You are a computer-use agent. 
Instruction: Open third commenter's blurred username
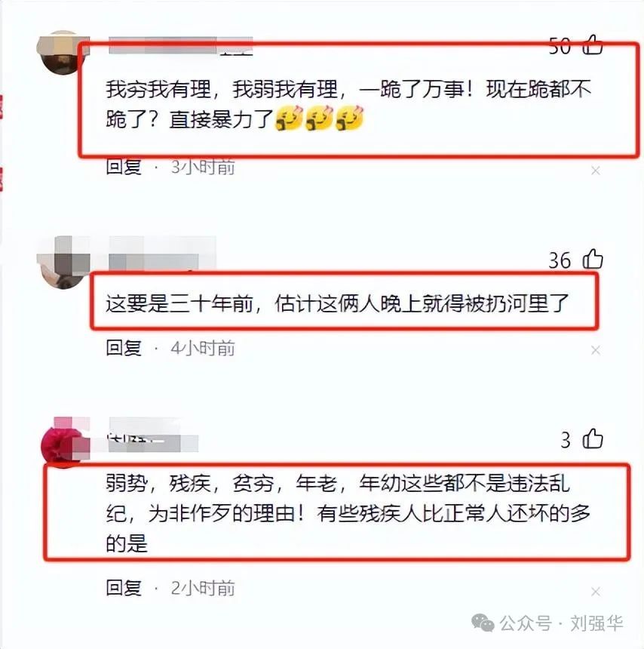153,435
